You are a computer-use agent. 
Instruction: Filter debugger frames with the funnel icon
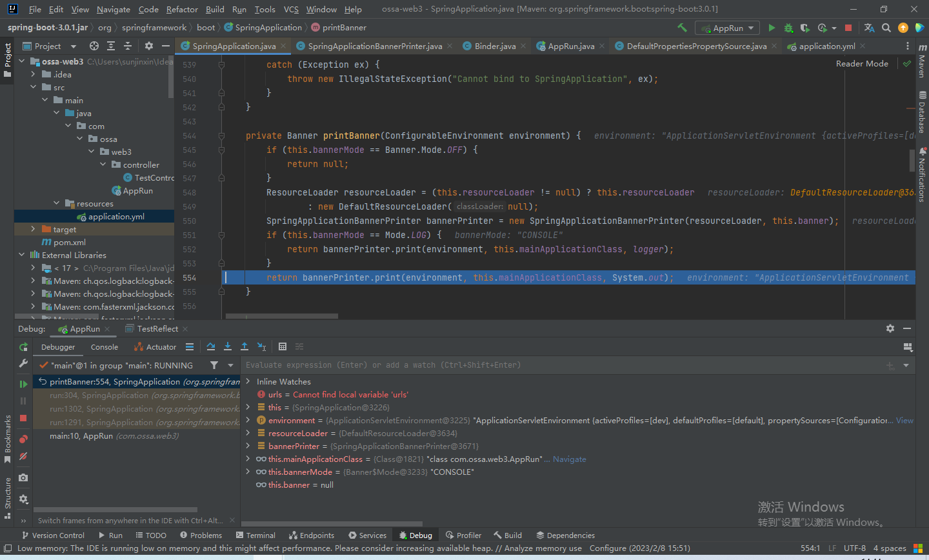click(214, 365)
